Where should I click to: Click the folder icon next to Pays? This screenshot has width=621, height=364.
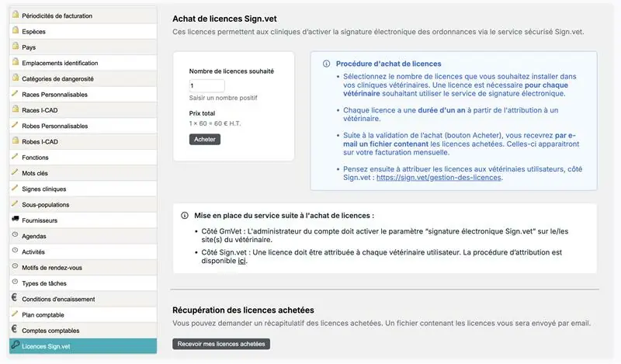(15, 47)
